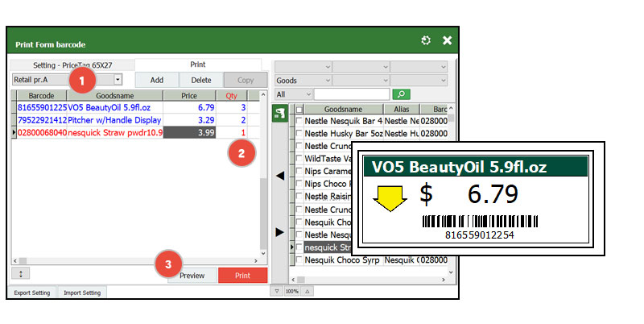Click the up-down arrows button below print list
Viewport: 644px width, 324px height.
click(21, 273)
